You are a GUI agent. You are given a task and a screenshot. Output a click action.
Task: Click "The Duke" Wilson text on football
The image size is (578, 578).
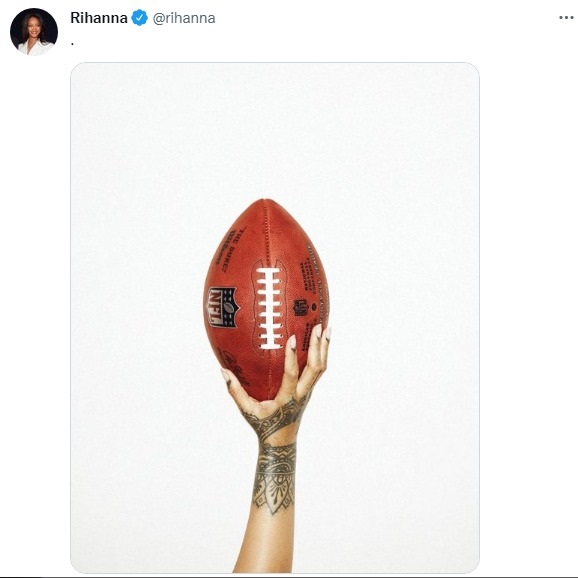tap(231, 248)
